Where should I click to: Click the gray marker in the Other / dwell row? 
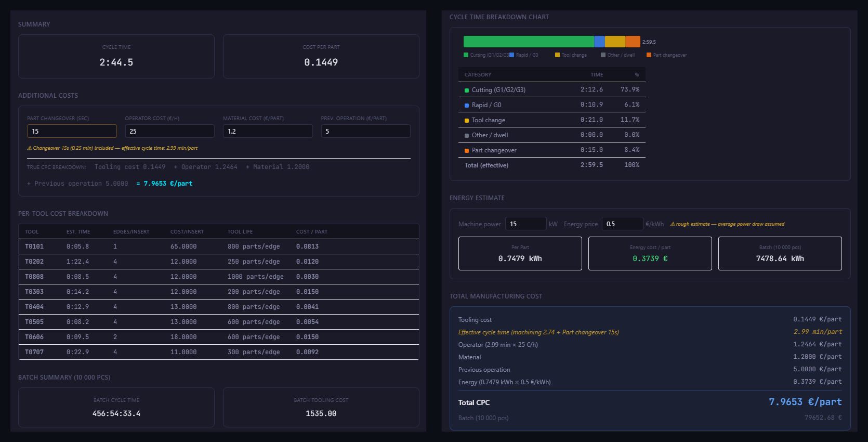coord(467,136)
